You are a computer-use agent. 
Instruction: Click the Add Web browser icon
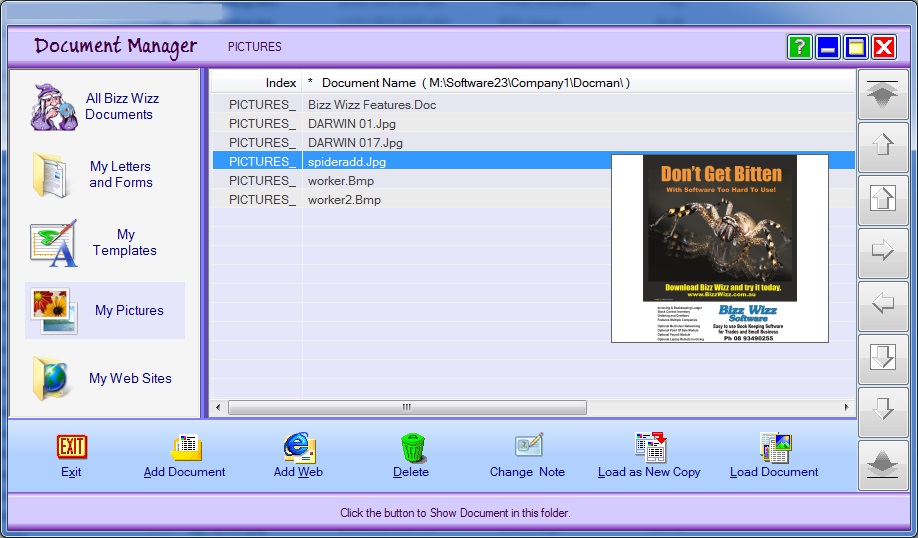click(x=299, y=448)
